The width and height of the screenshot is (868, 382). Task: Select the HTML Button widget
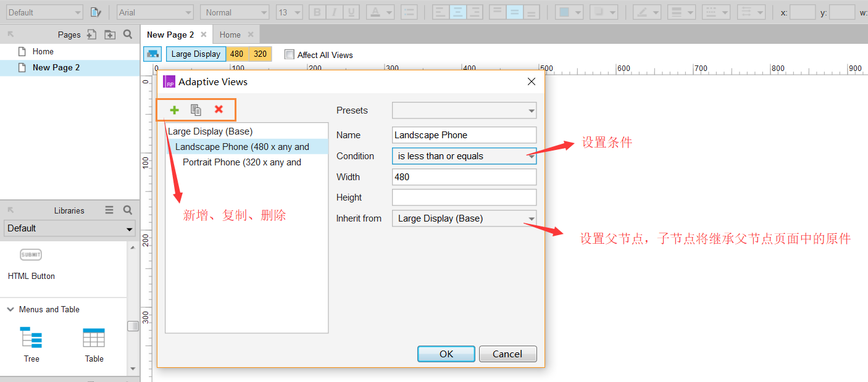click(31, 265)
